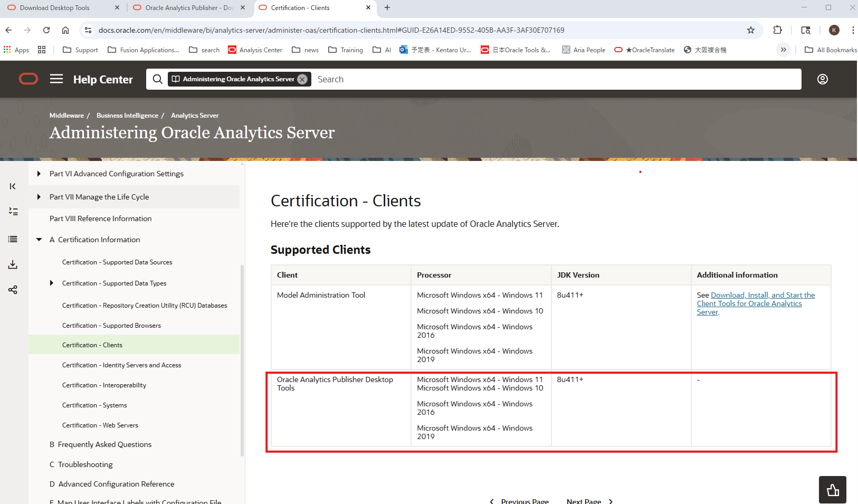Expand Certification - Supported Data Types

[51, 283]
